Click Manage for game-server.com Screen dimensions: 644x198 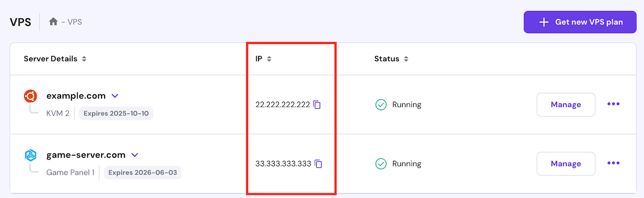click(x=566, y=164)
